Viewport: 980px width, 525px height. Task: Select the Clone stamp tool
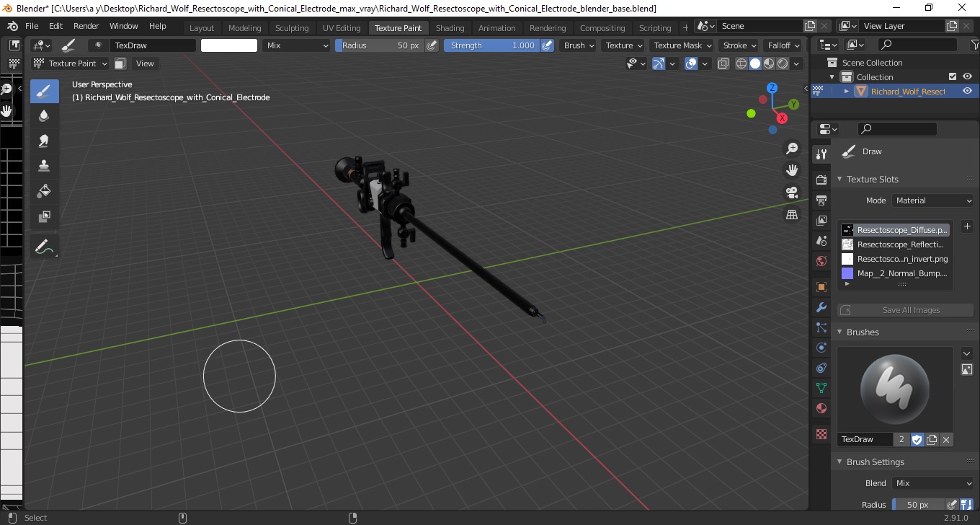point(44,166)
